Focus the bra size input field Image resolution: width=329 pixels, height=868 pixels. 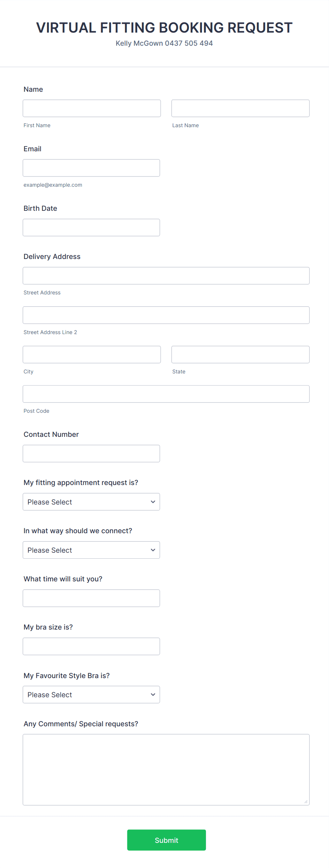[x=91, y=646]
